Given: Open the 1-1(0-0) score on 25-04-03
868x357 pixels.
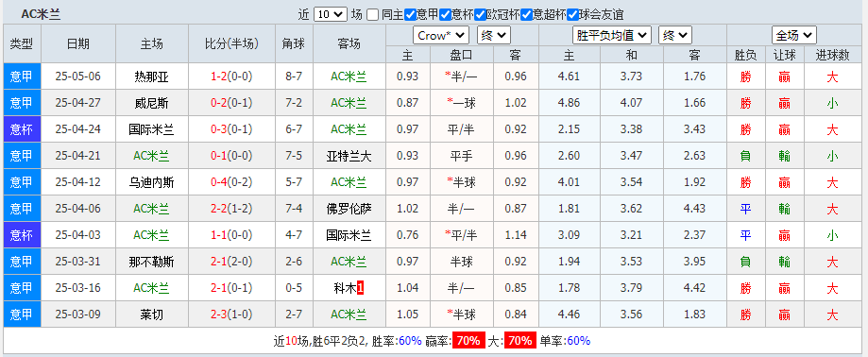Looking at the screenshot, I should click(231, 235).
